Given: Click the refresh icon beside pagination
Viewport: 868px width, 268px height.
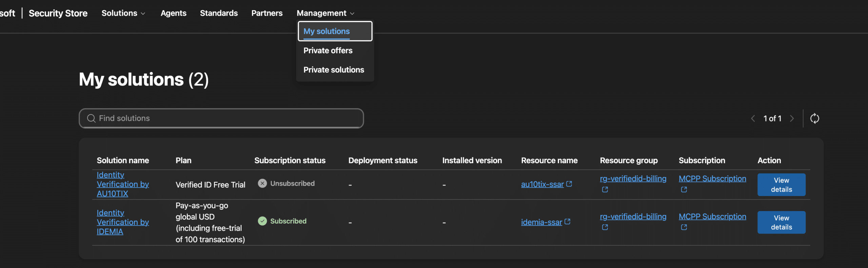Looking at the screenshot, I should 814,118.
